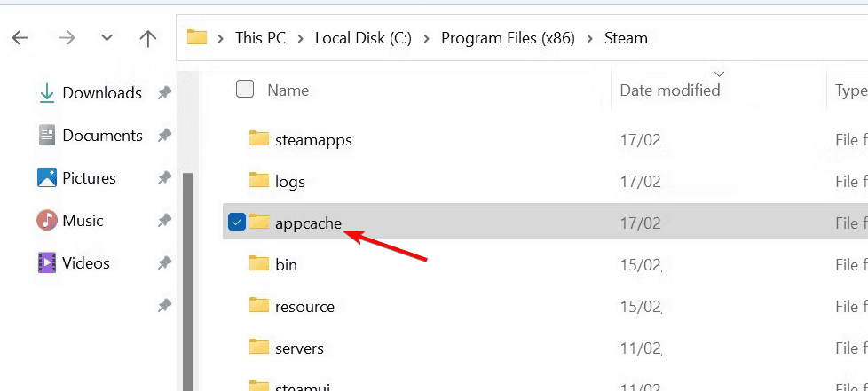Go back with the left arrow
Viewport: 868px width, 391px height.
pyautogui.click(x=20, y=37)
